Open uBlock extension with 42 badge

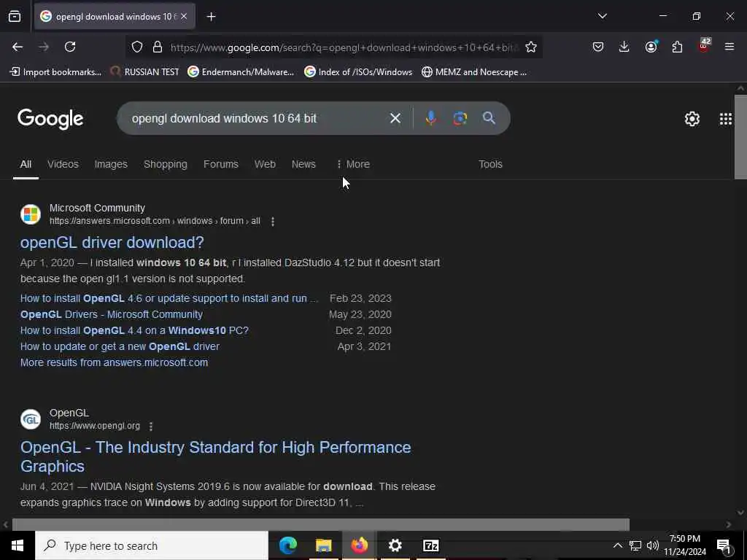click(x=704, y=46)
